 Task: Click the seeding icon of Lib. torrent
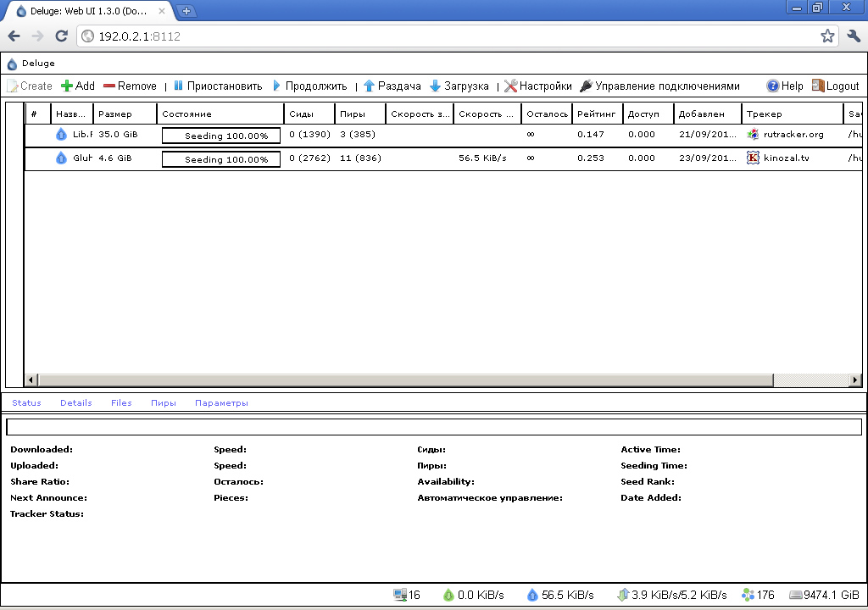tap(61, 134)
